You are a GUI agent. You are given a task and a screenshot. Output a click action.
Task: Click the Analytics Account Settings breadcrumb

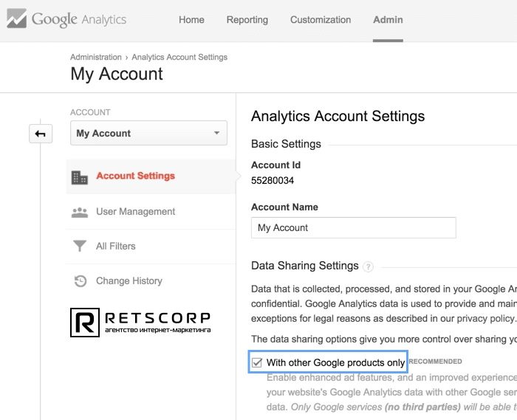179,57
